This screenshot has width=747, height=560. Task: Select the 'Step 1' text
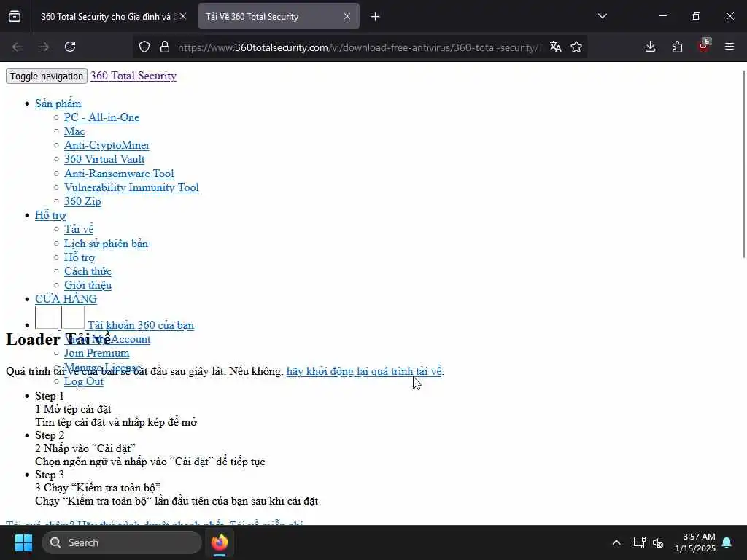50,396
